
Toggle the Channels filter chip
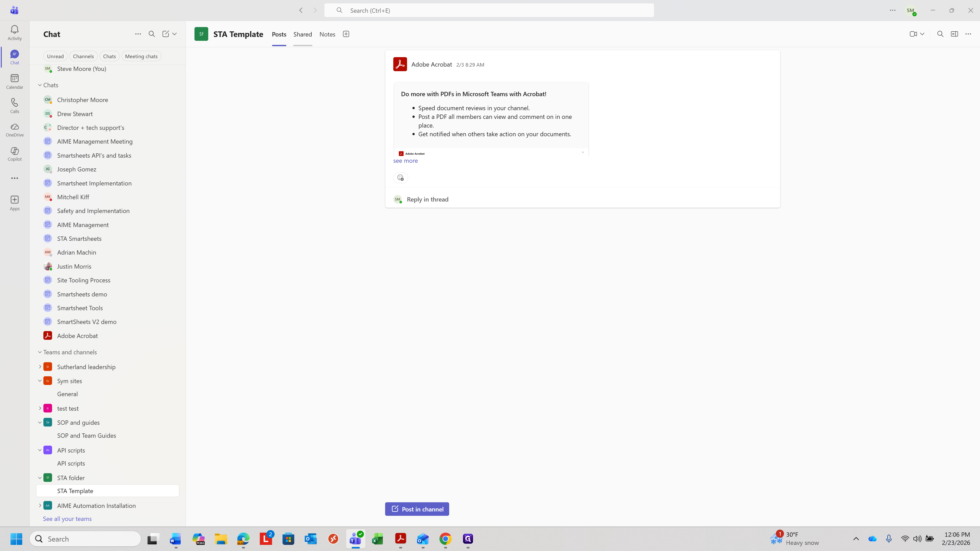[83, 56]
